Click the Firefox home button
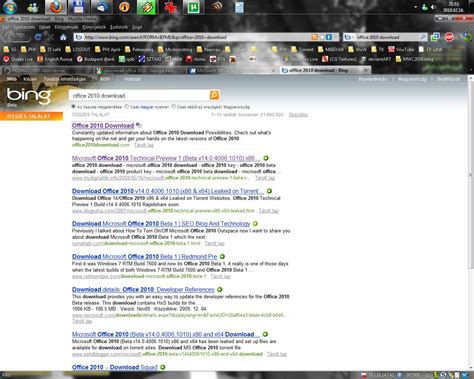Viewport: 474px width, 379px height. click(63, 37)
